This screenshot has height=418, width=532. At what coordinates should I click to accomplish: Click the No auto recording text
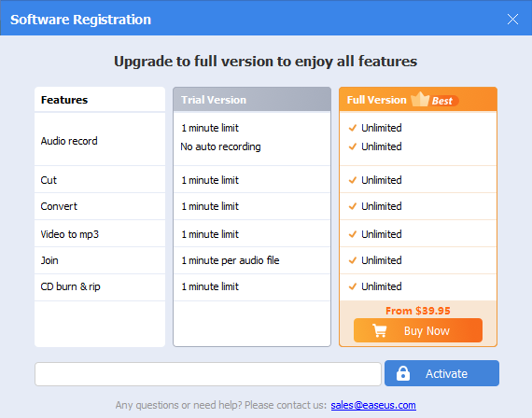click(220, 146)
